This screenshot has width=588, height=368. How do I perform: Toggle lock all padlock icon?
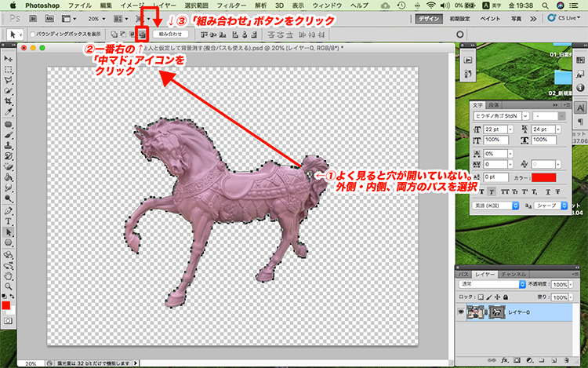[x=506, y=297]
